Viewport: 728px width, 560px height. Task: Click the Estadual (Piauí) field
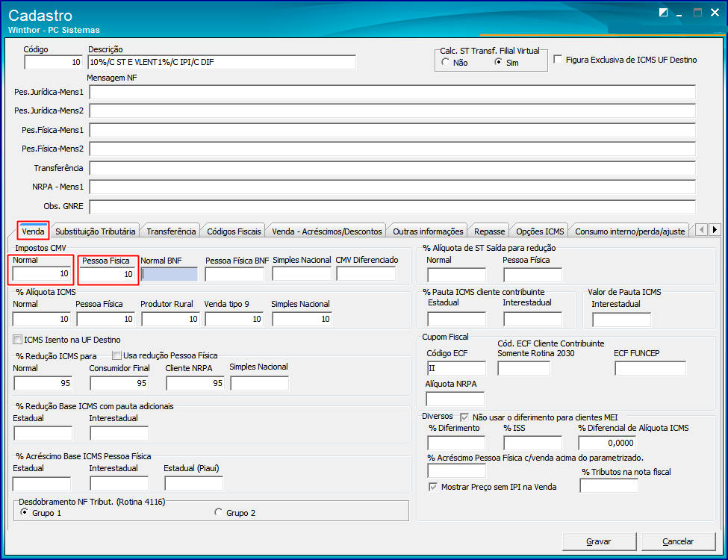[x=193, y=483]
